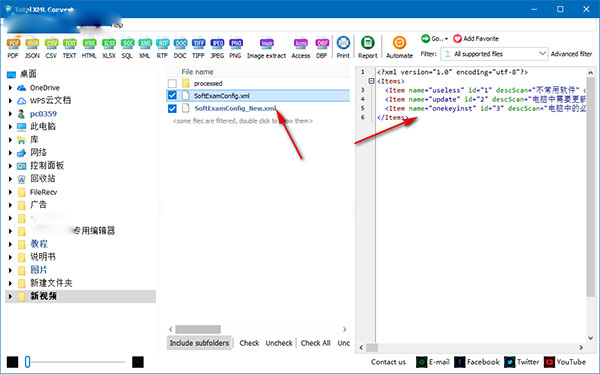
Task: Open the Twitter link
Action: click(522, 362)
